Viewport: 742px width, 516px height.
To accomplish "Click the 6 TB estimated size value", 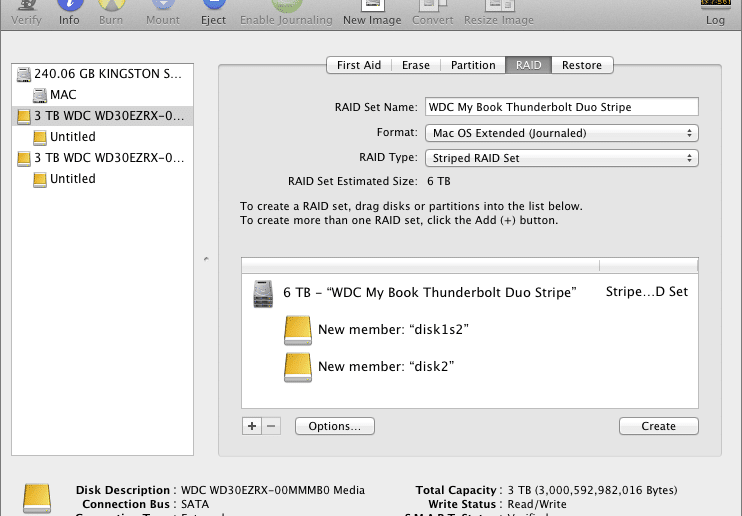I will pos(439,181).
